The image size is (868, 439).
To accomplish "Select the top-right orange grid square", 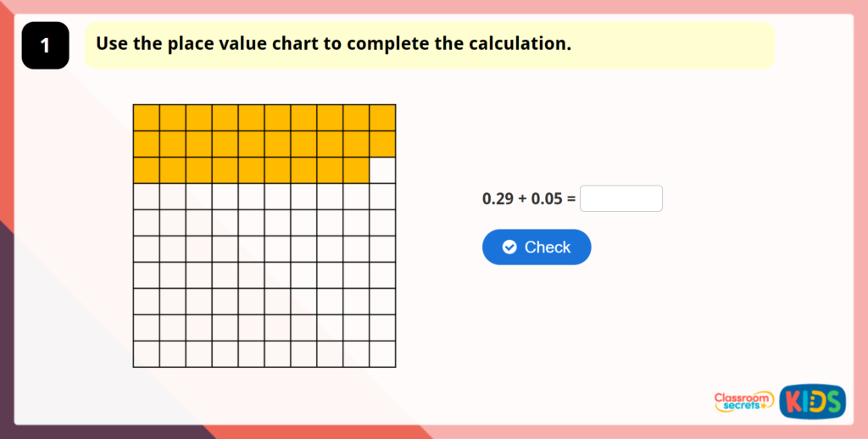I will 382,118.
